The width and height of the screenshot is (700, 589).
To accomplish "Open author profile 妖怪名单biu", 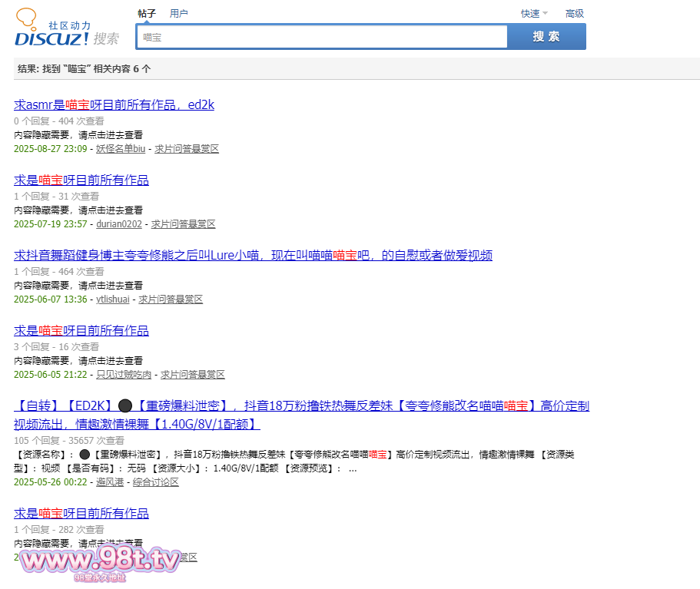I will (x=121, y=149).
